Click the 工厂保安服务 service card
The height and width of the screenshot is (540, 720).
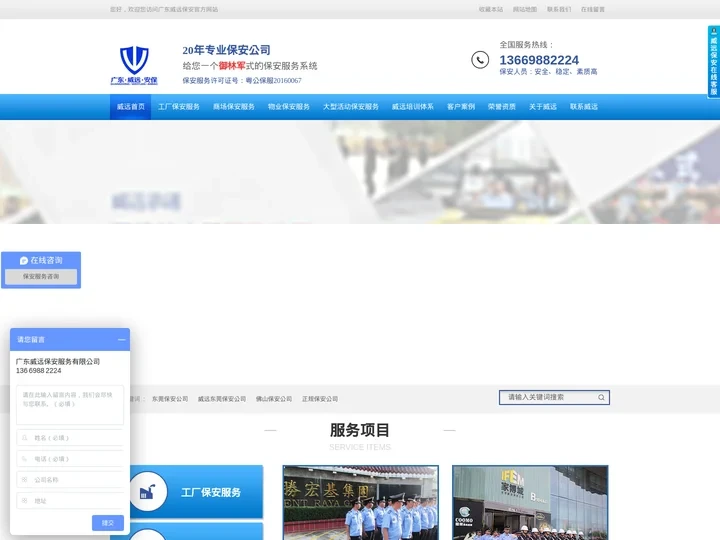197,492
